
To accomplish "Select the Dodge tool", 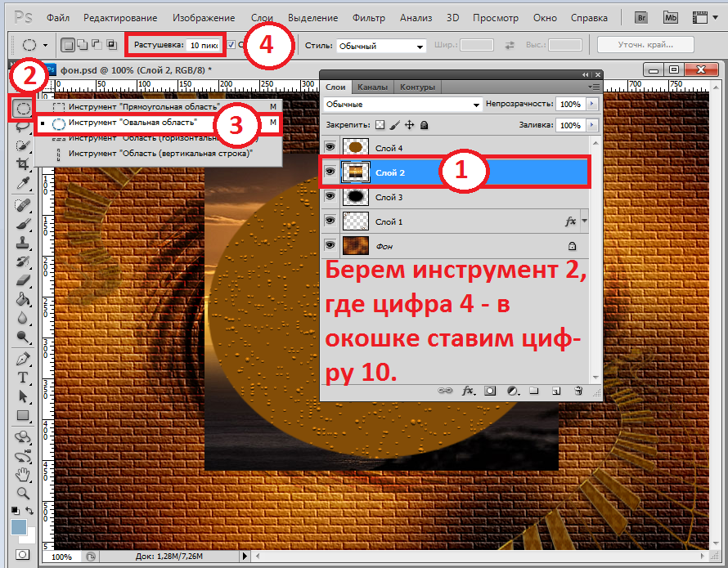I will coord(23,337).
